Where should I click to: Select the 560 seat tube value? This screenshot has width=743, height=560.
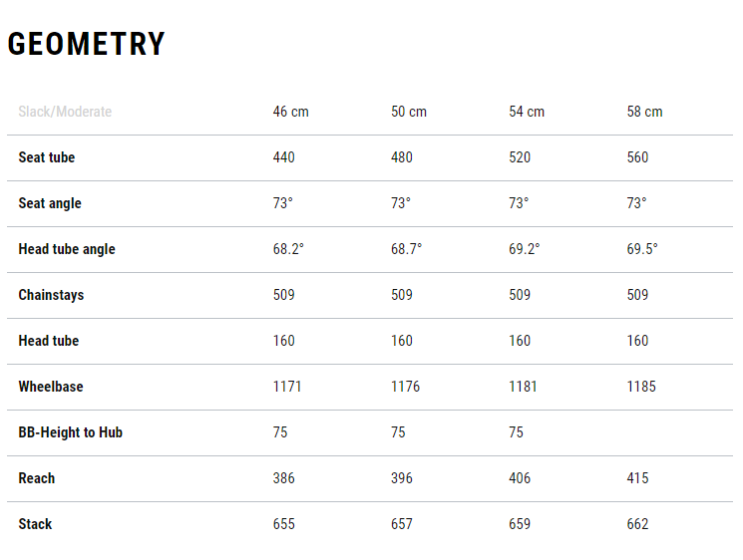click(x=637, y=157)
